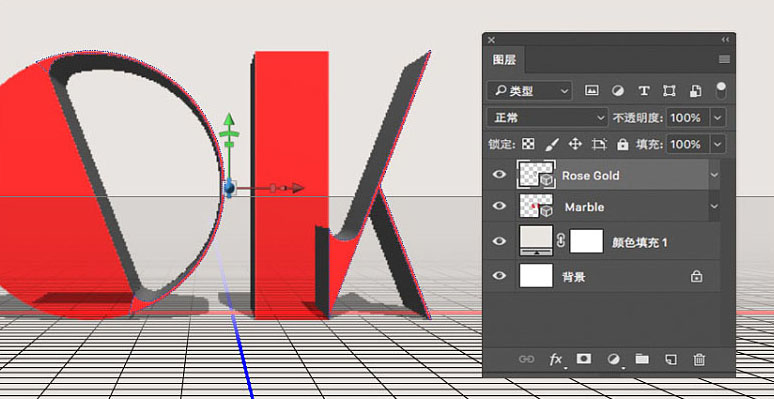774x399 pixels.
Task: Click the blue center sphere of 3D gizmo
Action: click(229, 188)
